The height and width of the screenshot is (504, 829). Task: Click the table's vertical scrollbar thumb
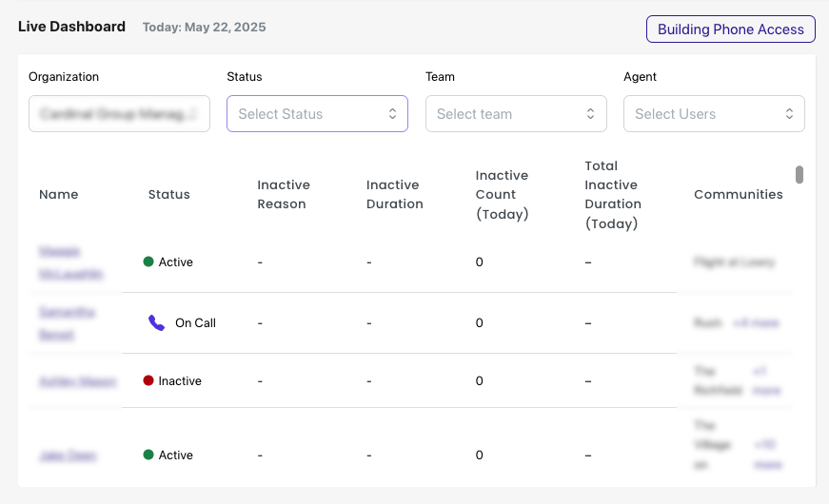pos(799,175)
